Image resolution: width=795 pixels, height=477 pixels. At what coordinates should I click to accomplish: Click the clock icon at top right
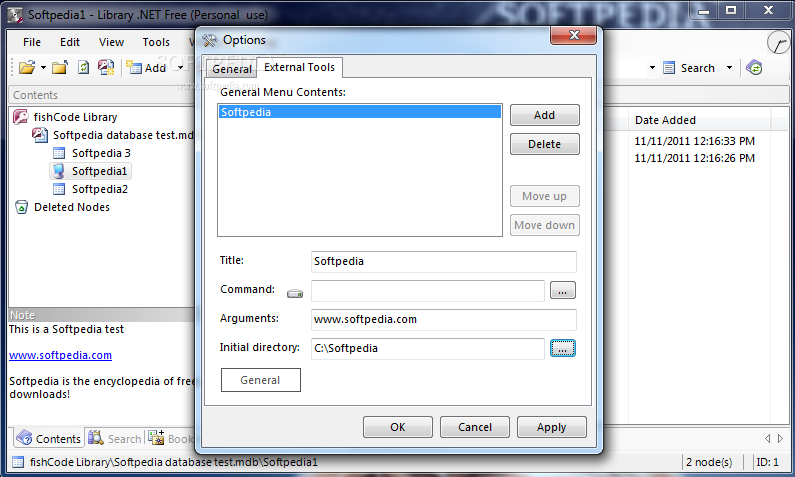click(x=779, y=43)
